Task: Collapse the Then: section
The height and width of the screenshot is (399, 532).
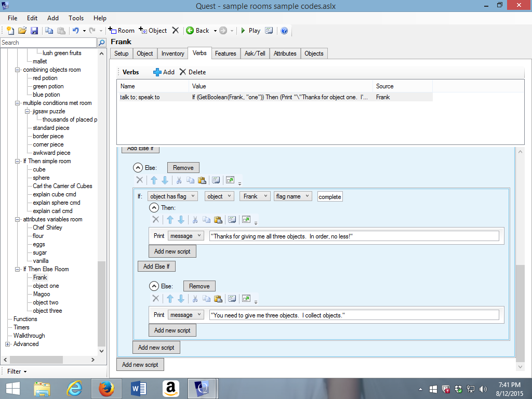Action: pyautogui.click(x=154, y=207)
